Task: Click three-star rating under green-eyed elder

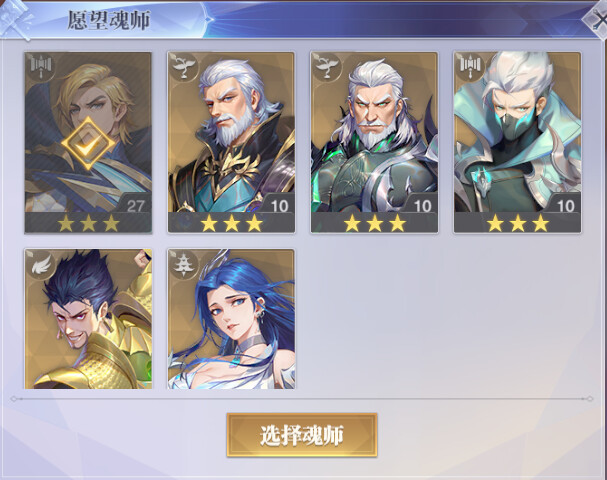Action: pos(374,223)
